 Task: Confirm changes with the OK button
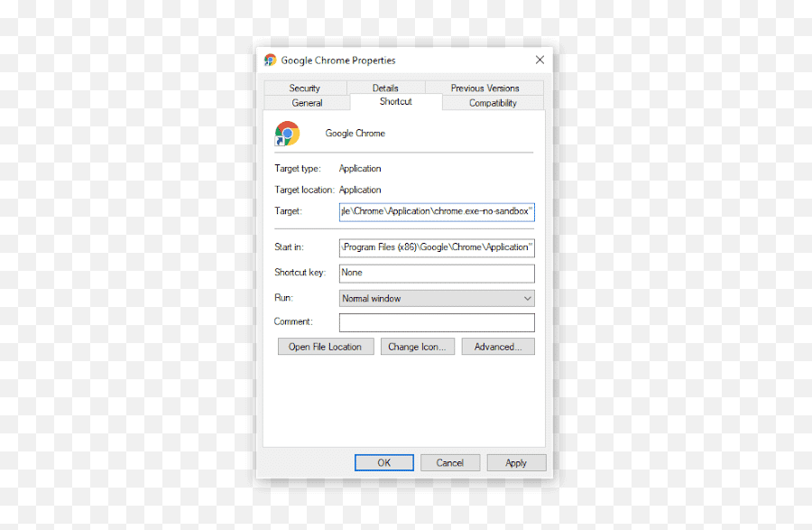pos(383,461)
